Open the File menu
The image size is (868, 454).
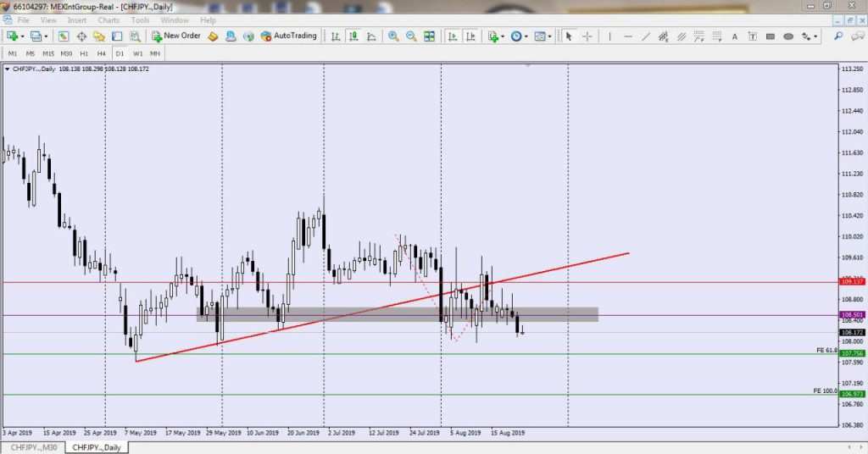(x=23, y=20)
